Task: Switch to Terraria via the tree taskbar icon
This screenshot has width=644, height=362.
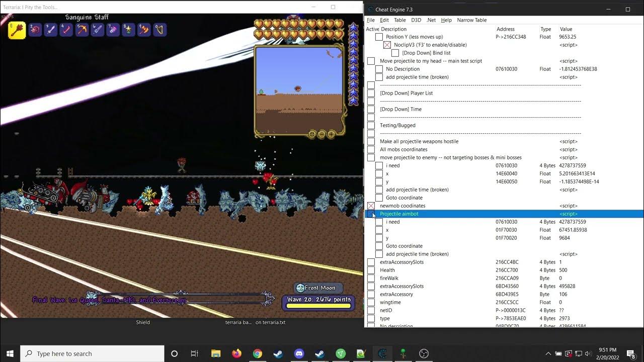Action: pos(403,353)
